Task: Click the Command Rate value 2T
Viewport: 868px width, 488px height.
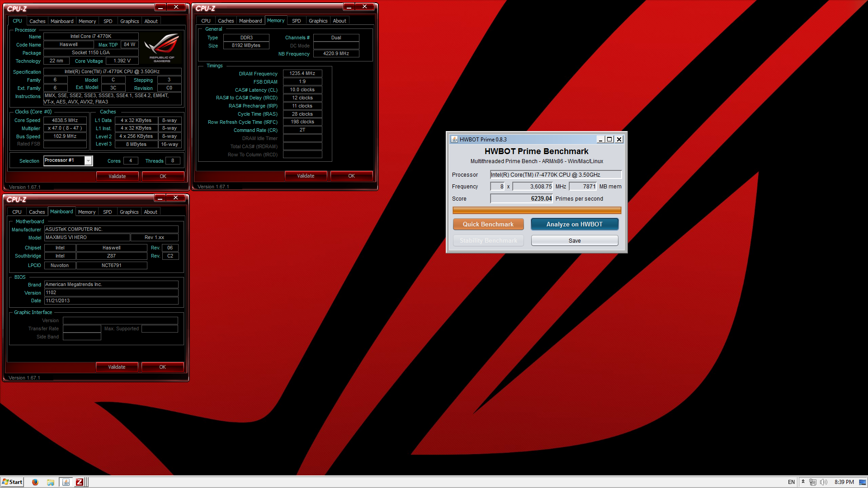Action: point(302,130)
